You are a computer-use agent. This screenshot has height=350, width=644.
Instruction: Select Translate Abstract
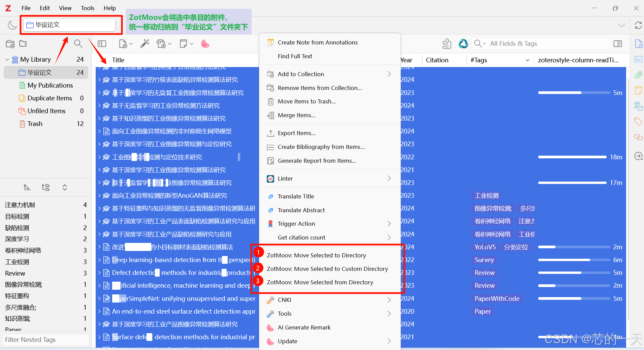[x=301, y=210]
